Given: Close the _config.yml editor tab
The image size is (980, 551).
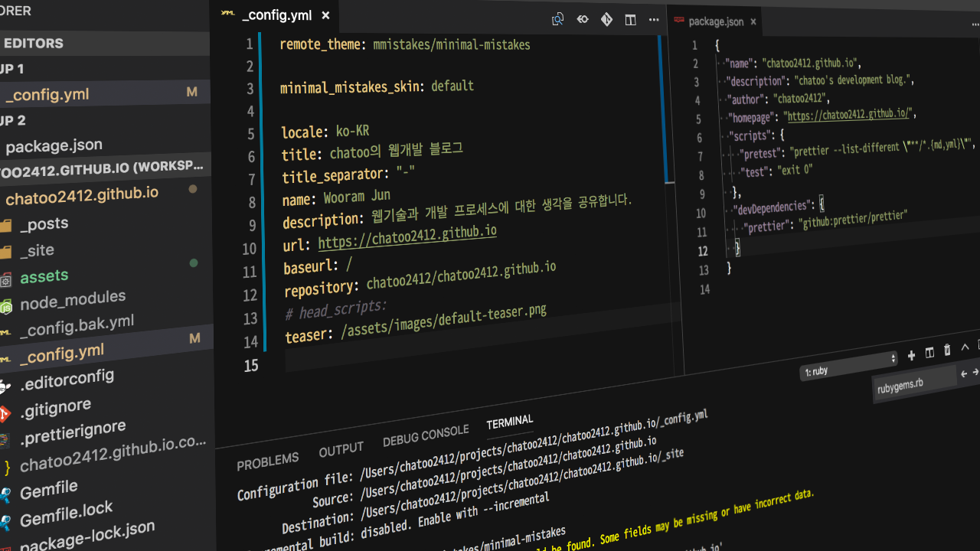Looking at the screenshot, I should 325,15.
